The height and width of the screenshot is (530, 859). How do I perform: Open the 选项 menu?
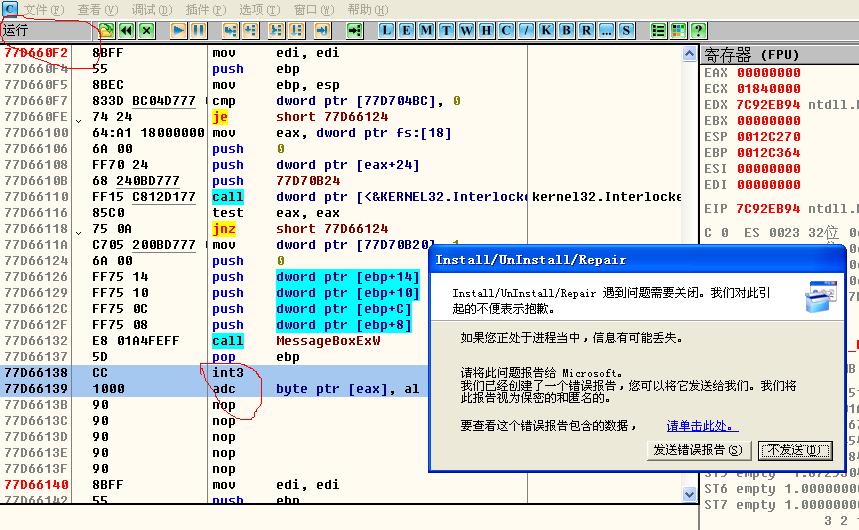tap(259, 9)
